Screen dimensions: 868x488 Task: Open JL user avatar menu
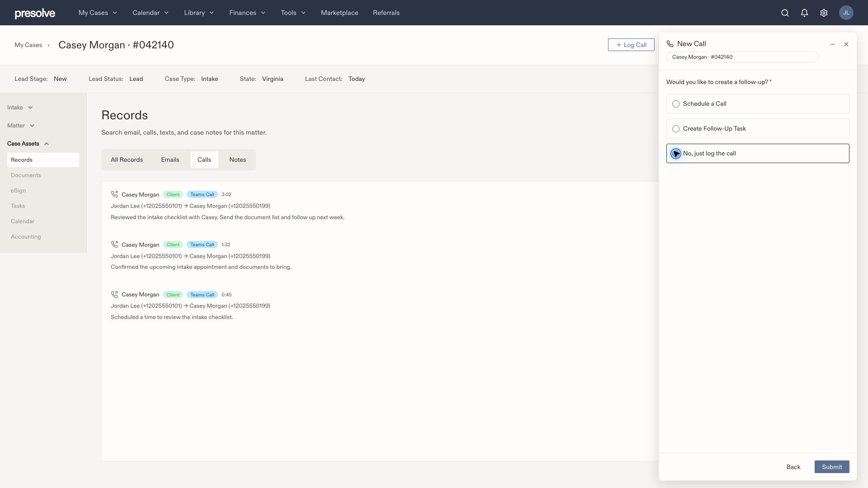click(846, 13)
